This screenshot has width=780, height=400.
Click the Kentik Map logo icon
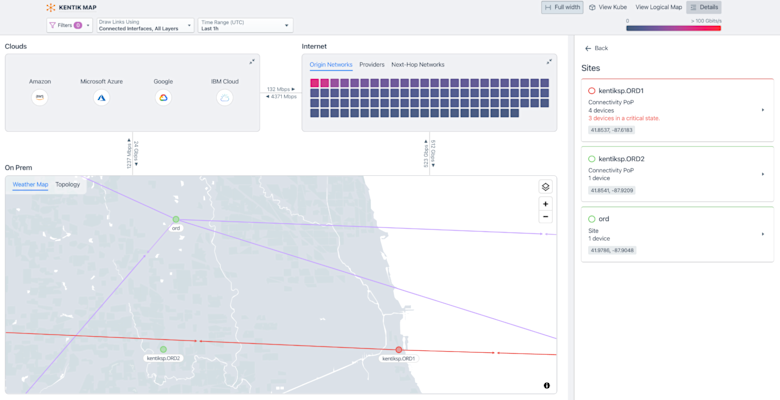click(51, 7)
